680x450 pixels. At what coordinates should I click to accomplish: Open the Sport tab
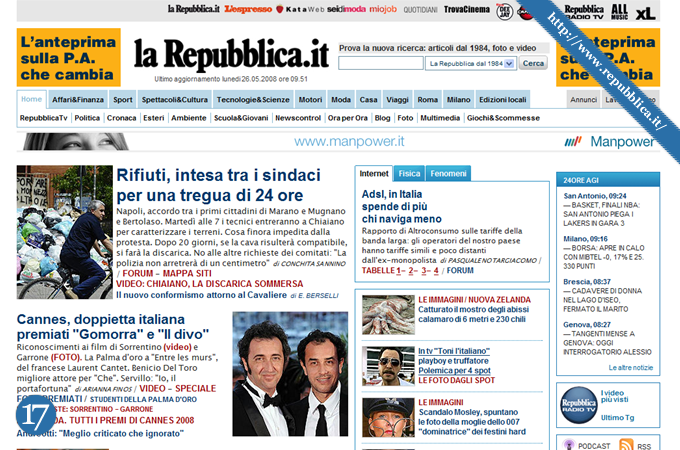tap(123, 100)
